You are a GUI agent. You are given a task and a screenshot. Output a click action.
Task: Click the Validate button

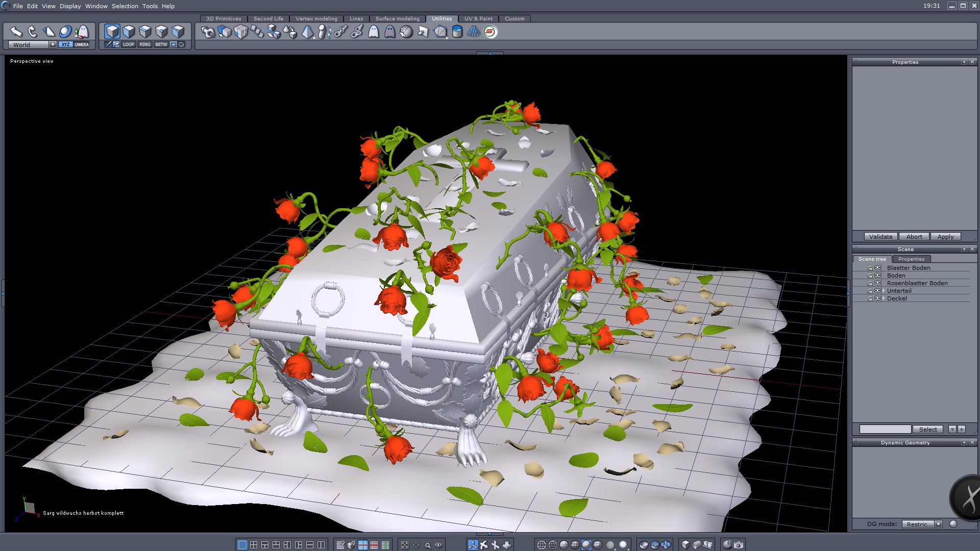point(880,237)
